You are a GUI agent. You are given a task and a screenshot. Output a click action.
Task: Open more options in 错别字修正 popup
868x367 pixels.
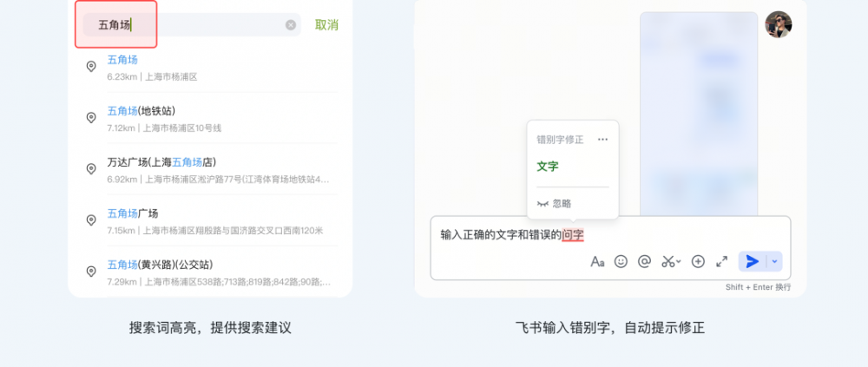pyautogui.click(x=603, y=140)
